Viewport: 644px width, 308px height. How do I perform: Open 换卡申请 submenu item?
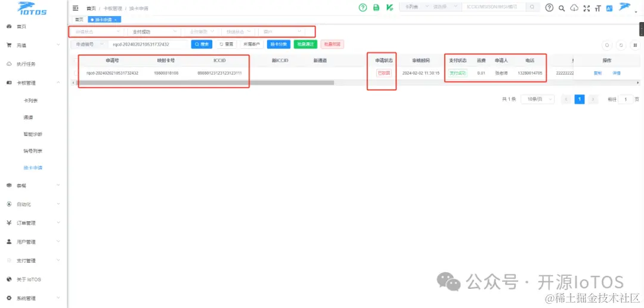(33, 168)
